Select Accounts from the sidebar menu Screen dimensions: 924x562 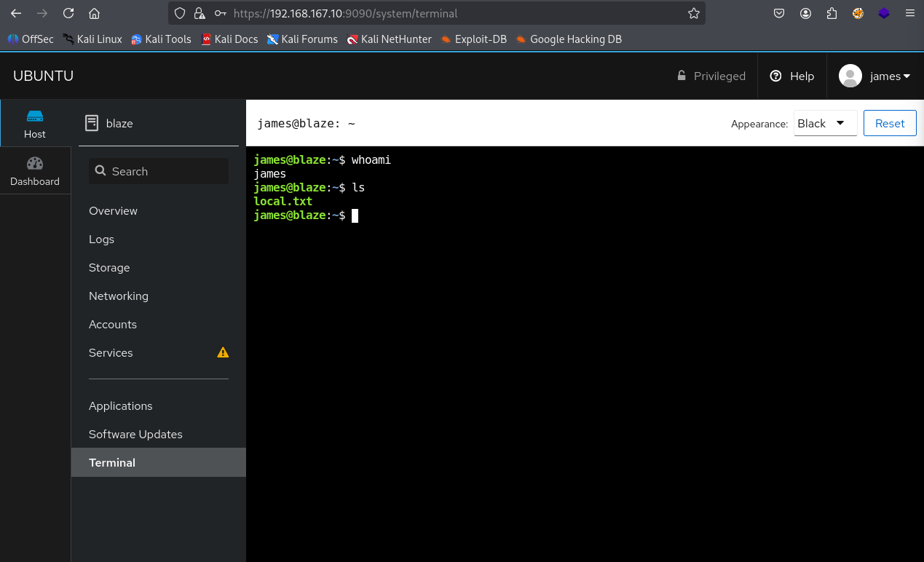(113, 325)
